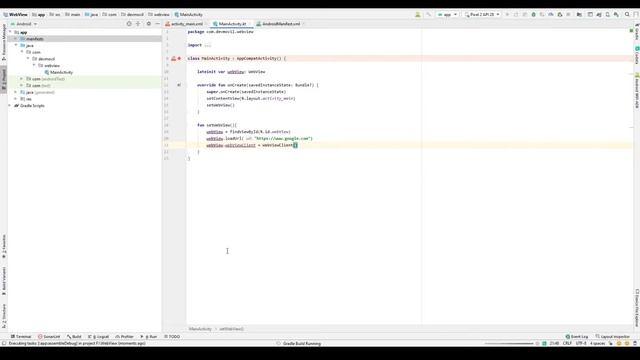Expand the res folder node
This screenshot has height=360, width=640.
16,99
